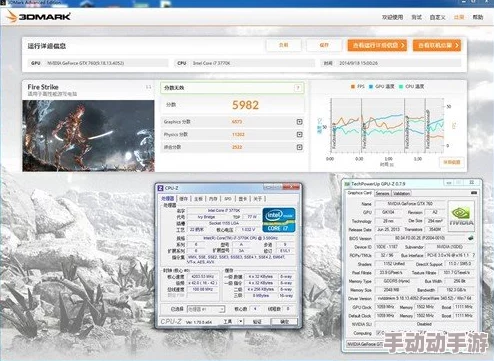Open the third 3DMark top navigation item

[438, 17]
